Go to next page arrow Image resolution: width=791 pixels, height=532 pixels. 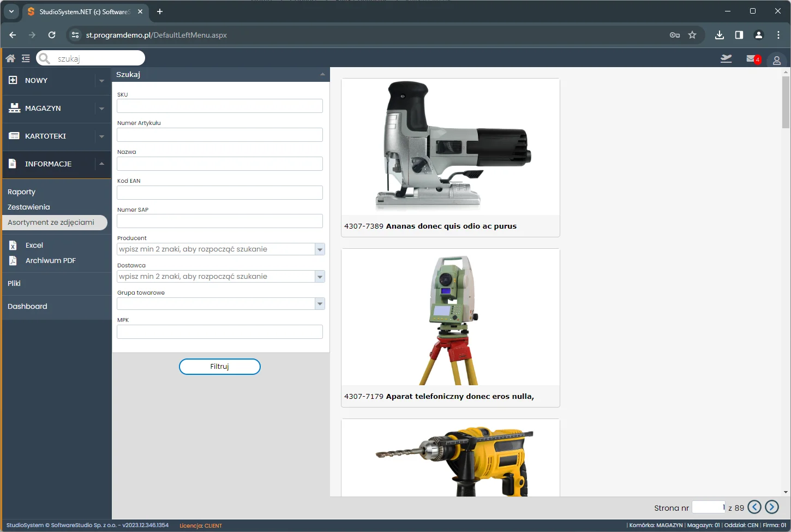(x=772, y=507)
